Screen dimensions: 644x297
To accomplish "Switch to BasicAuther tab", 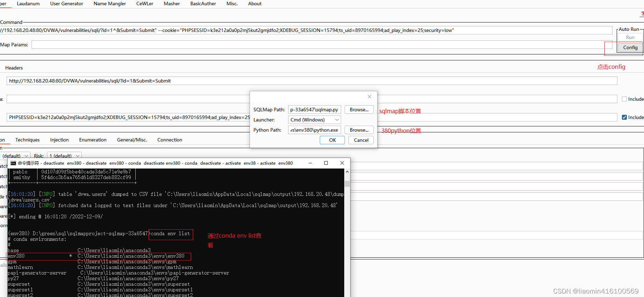I will click(203, 4).
